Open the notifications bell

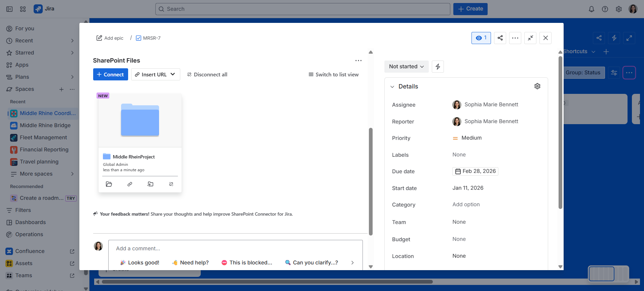591,9
